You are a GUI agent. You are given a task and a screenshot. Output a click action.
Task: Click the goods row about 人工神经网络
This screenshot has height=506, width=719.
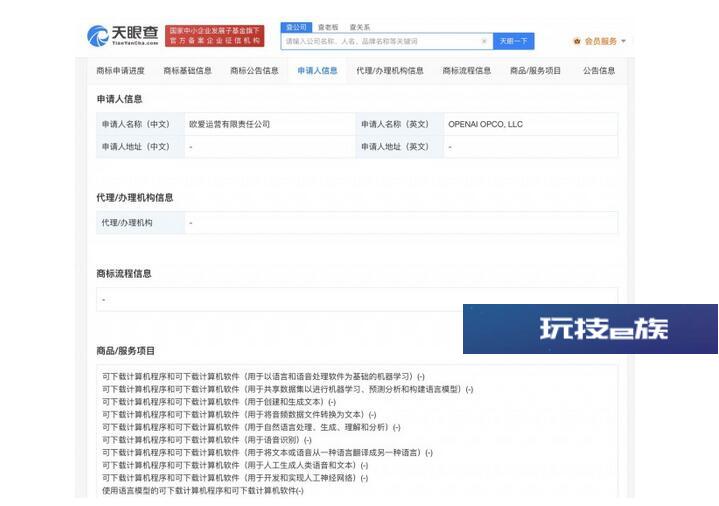235,478
